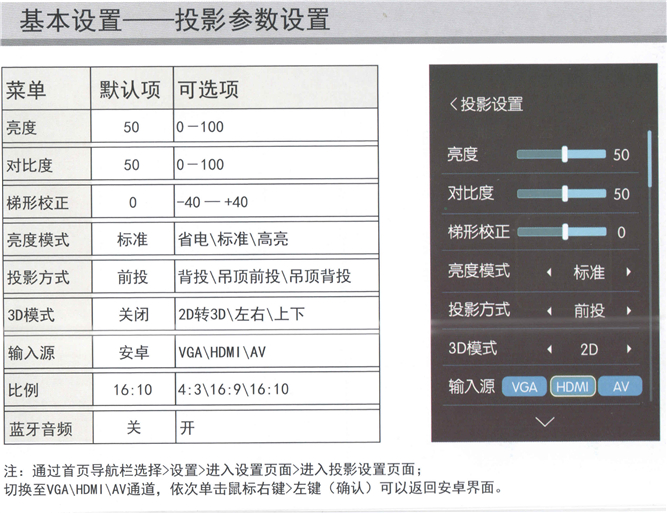Viewport: 667px width, 513px height.
Task: Click the 蓝牙音频 cell in the table
Action: (49, 428)
